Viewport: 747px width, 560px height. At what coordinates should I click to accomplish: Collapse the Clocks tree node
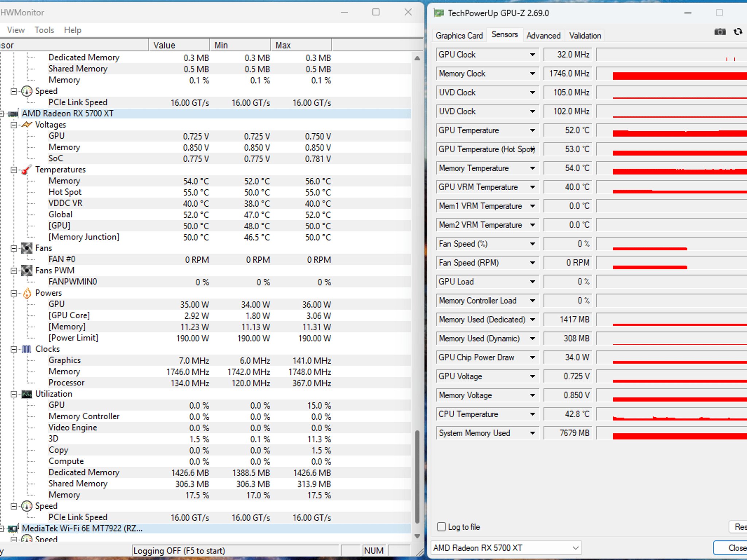13,349
